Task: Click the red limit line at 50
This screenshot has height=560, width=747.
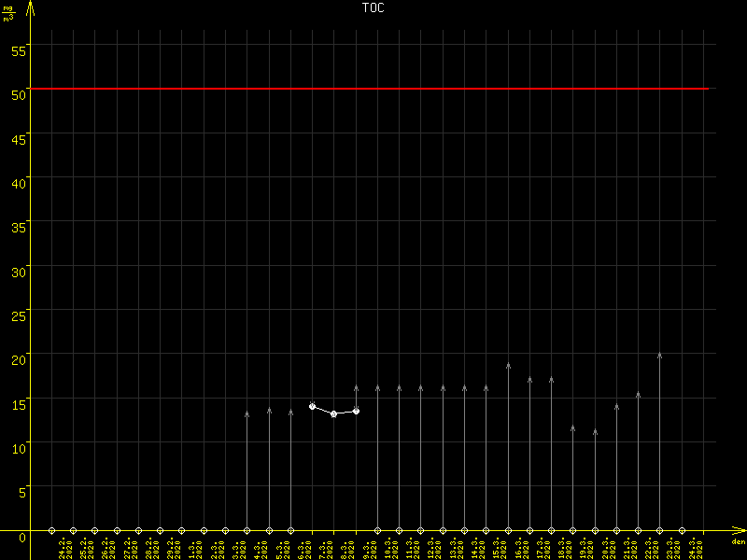Action: [x=373, y=89]
